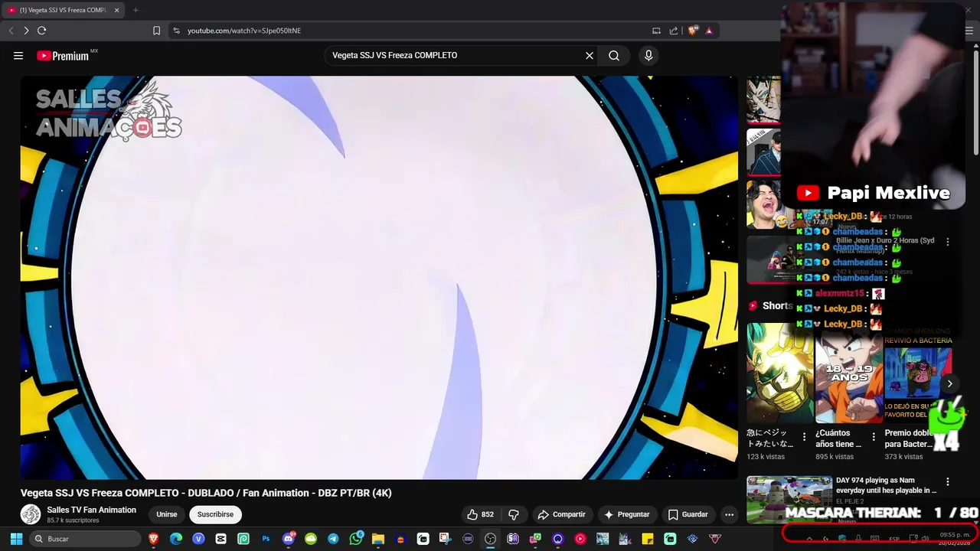Expand hidden system tray icons chevron

tap(809, 539)
